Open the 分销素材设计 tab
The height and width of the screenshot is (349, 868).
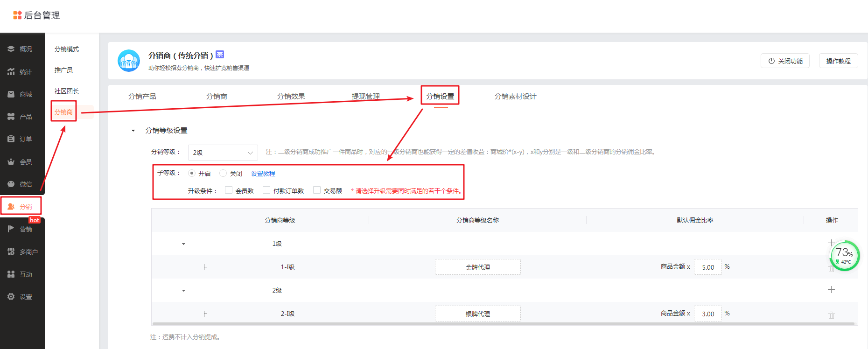[515, 97]
